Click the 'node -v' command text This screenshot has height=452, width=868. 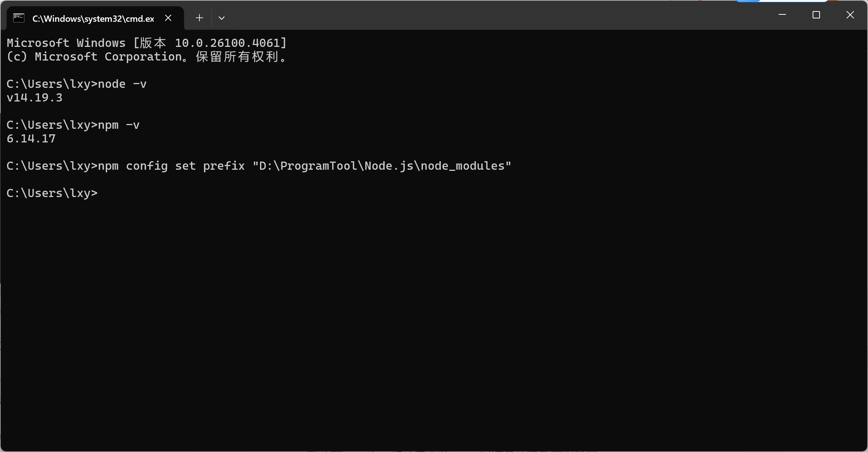coord(122,84)
